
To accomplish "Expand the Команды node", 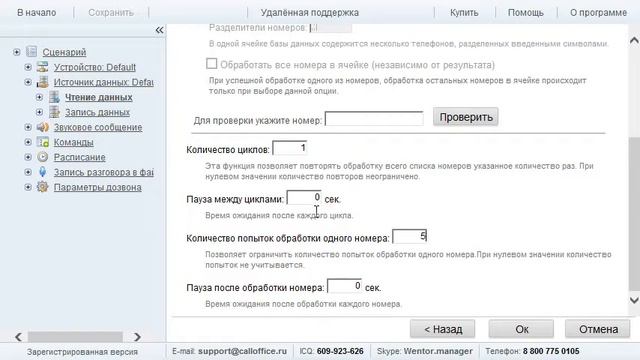I will coord(28,142).
